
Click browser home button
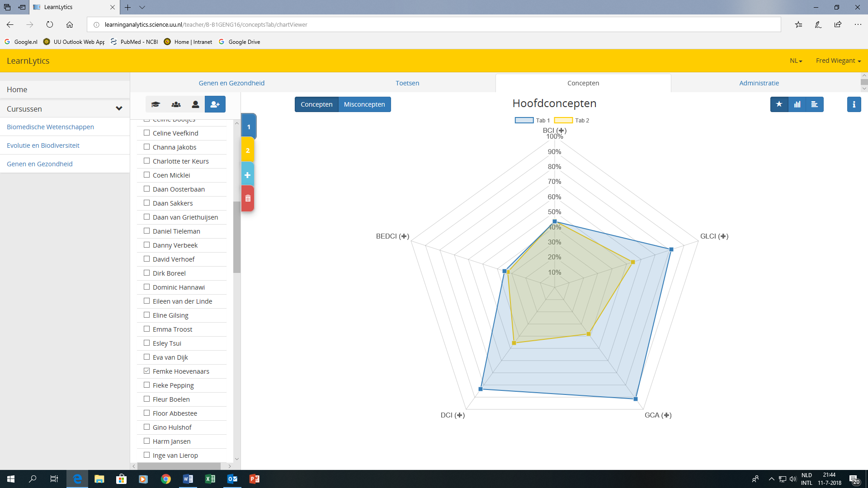click(70, 24)
